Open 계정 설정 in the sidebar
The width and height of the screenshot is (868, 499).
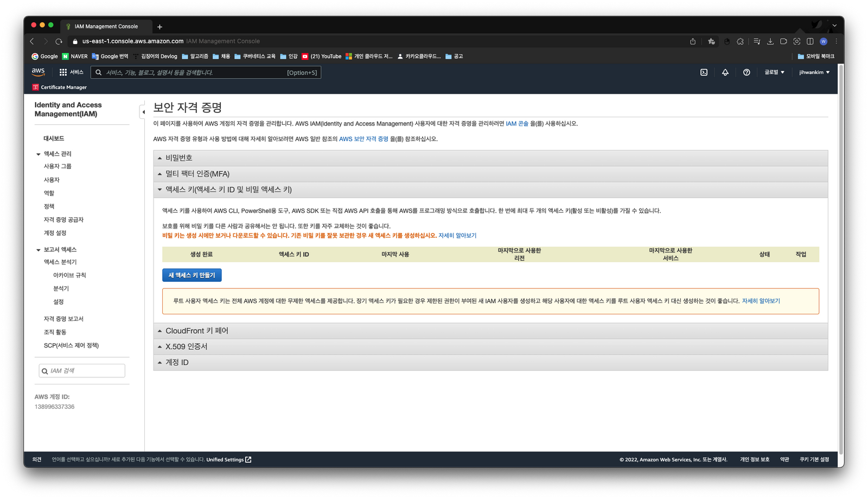coord(55,233)
